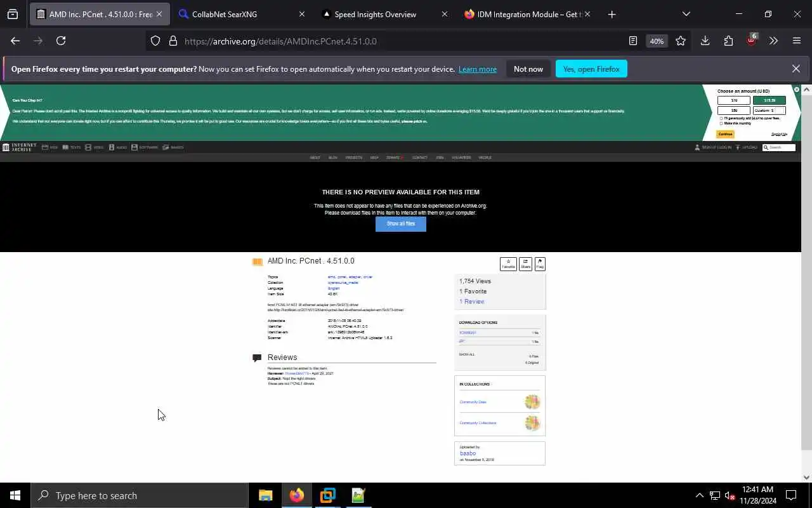Open a new tab with plus button
This screenshot has width=812, height=508.
tap(612, 14)
